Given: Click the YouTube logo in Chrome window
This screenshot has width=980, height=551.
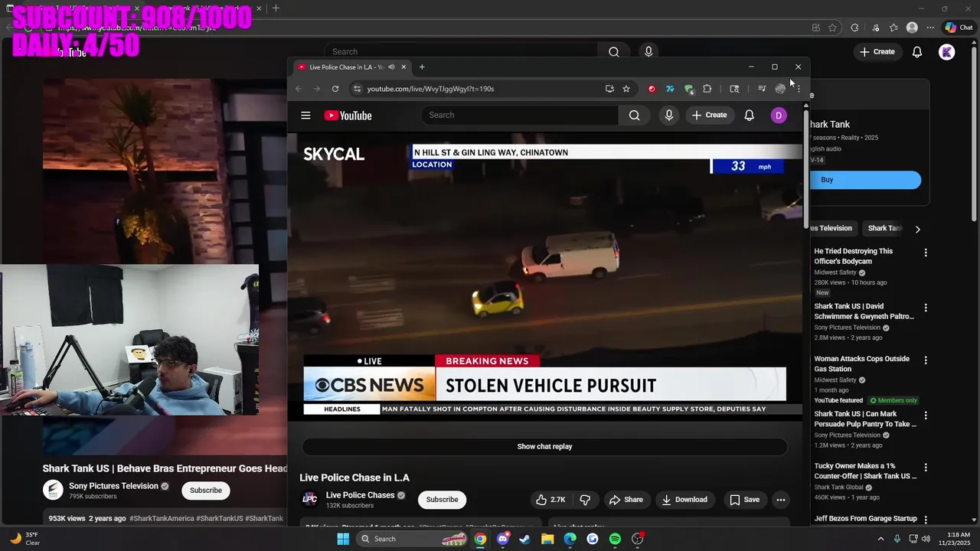Looking at the screenshot, I should coord(348,116).
